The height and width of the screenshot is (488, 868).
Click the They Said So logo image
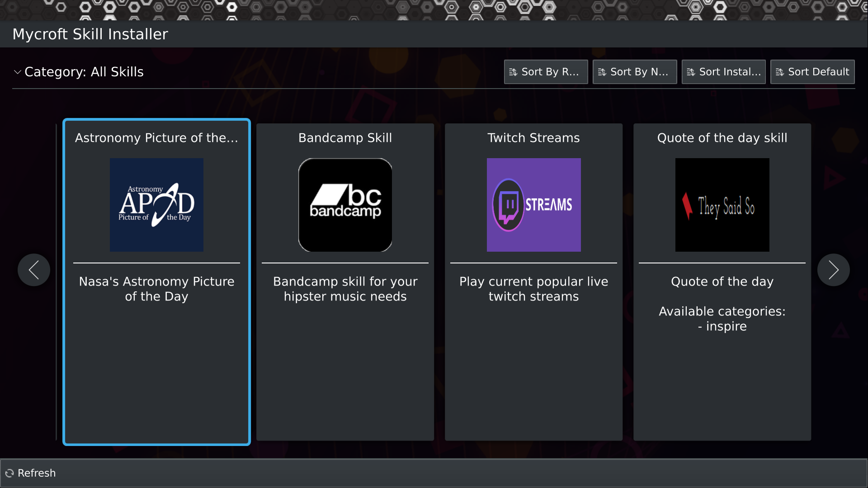[x=722, y=205]
